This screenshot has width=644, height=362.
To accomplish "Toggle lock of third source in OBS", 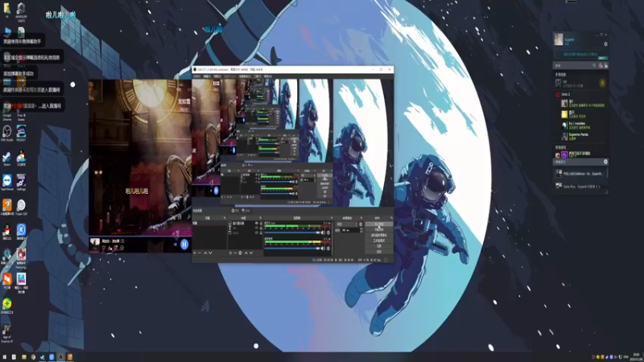I will [261, 232].
